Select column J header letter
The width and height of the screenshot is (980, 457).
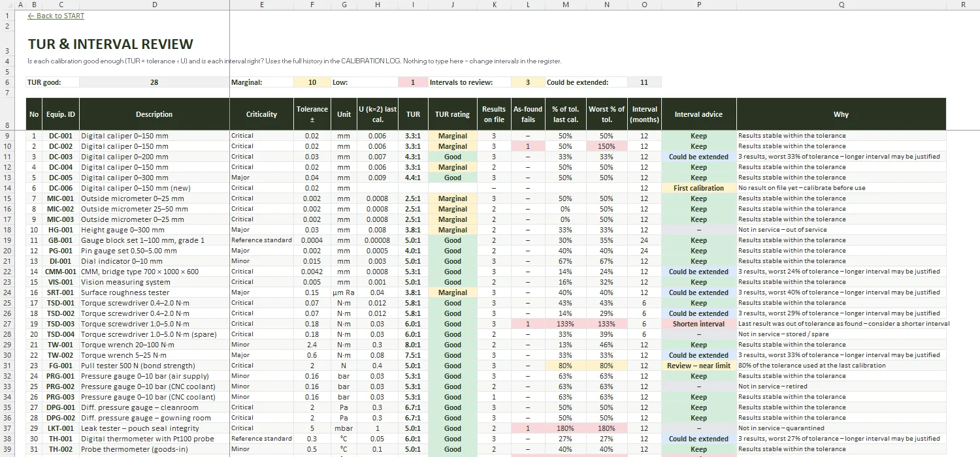(453, 5)
